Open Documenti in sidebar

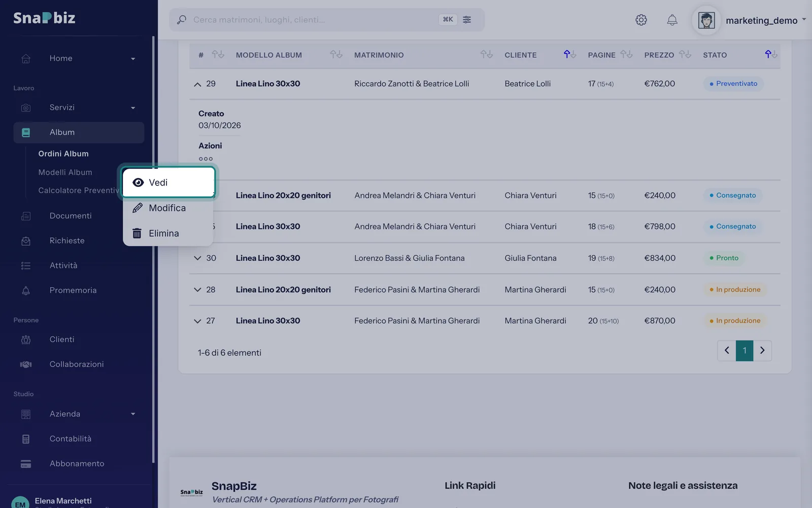tap(71, 216)
